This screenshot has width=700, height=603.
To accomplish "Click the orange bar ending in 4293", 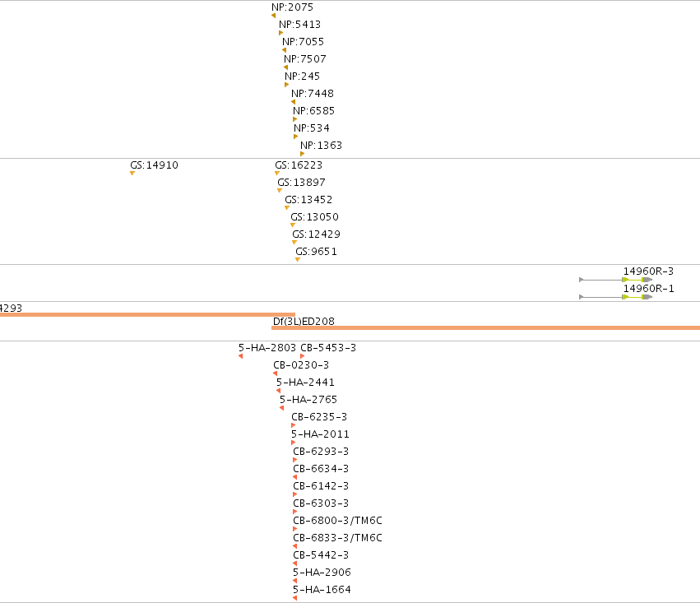I will point(147,315).
